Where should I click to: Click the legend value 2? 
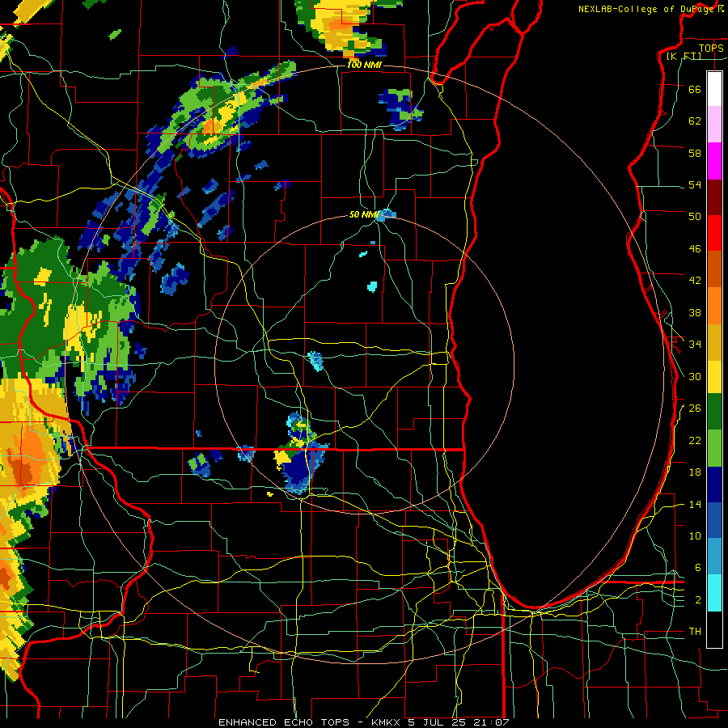(697, 600)
